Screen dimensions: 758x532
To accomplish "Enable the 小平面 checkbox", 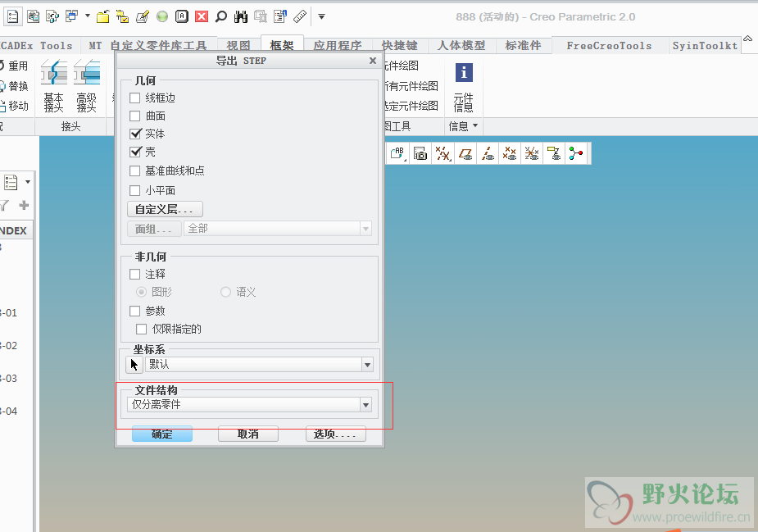I will 135,190.
